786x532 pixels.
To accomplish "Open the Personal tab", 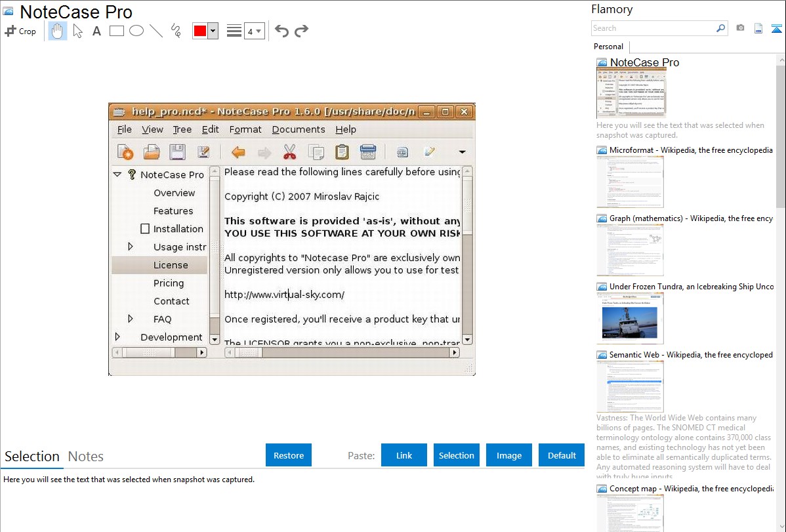I will coord(608,47).
